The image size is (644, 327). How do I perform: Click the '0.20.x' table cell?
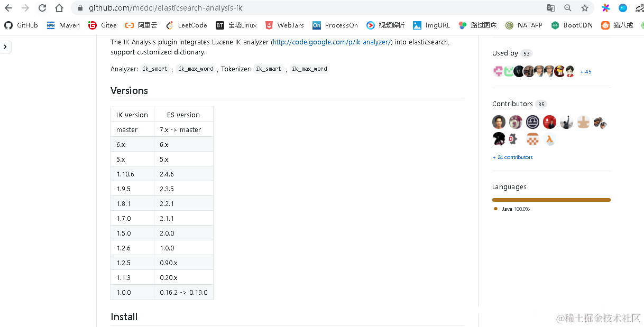click(x=183, y=277)
